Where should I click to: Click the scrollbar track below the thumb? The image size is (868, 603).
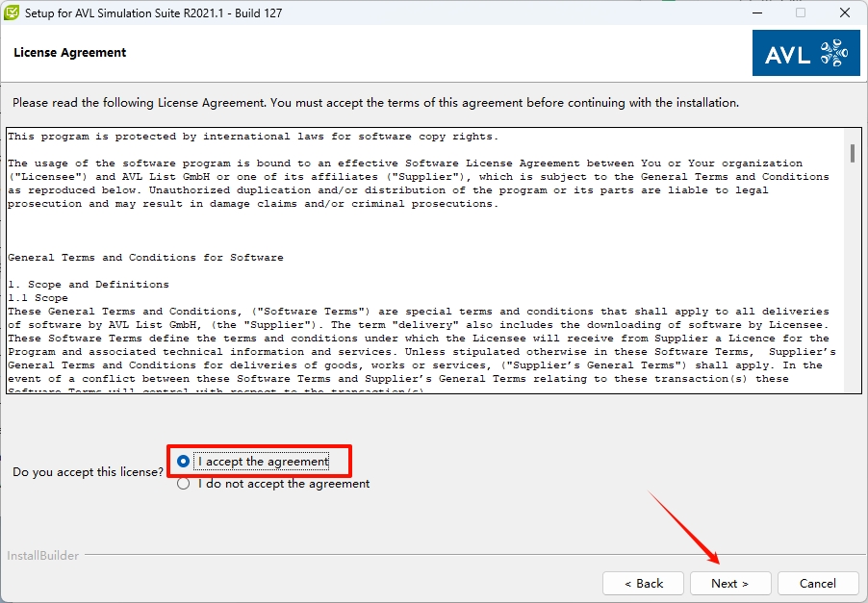[853, 289]
